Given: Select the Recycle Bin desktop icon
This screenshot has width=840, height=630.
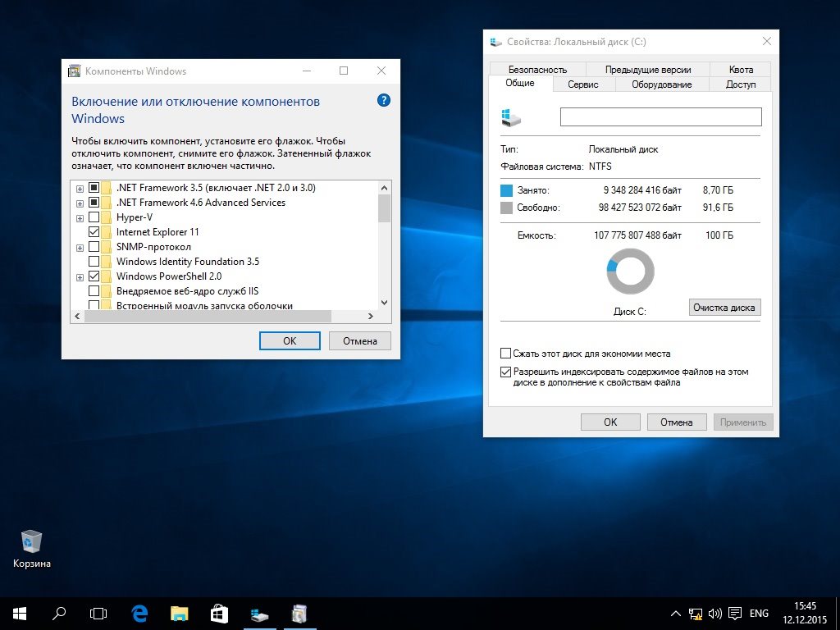Looking at the screenshot, I should pyautogui.click(x=32, y=549).
